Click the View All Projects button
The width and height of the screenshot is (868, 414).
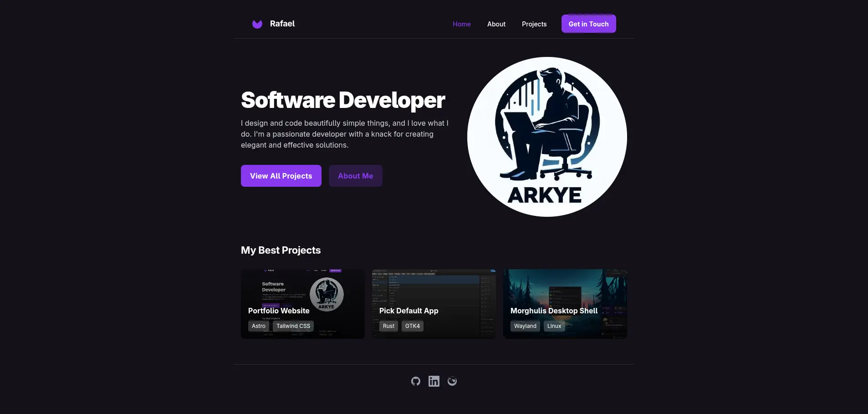click(281, 175)
